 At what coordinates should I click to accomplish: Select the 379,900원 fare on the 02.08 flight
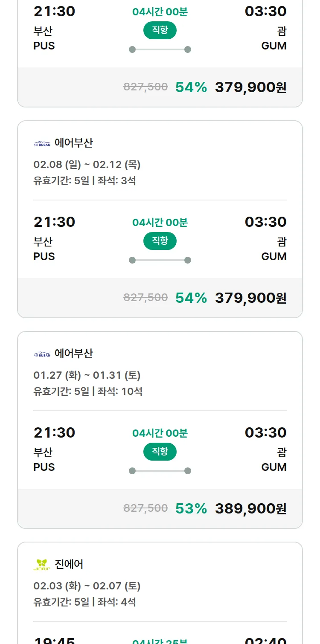coord(250,298)
